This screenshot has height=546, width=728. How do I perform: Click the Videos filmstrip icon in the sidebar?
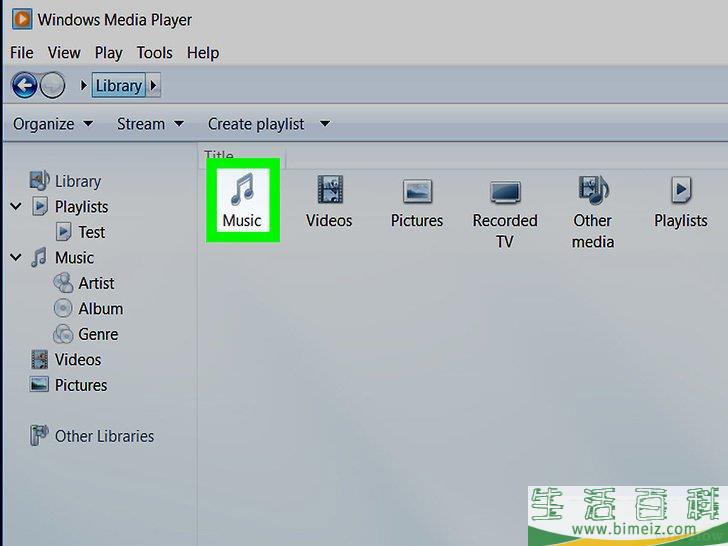point(39,359)
